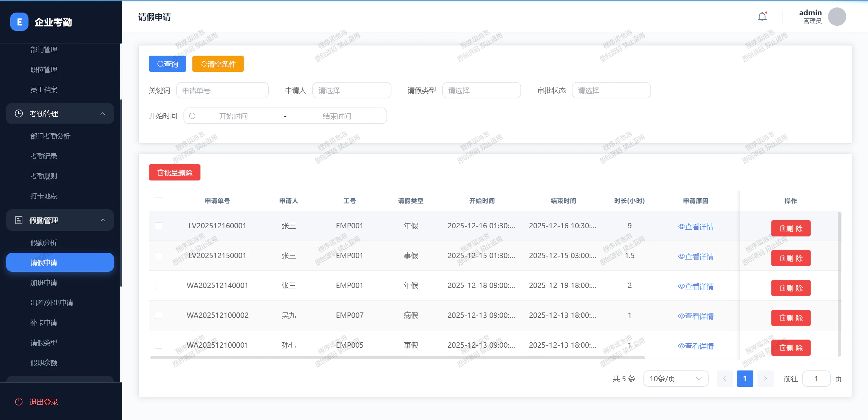The width and height of the screenshot is (868, 420).
Task: Click the admin 管理员 user name
Action: click(x=810, y=17)
